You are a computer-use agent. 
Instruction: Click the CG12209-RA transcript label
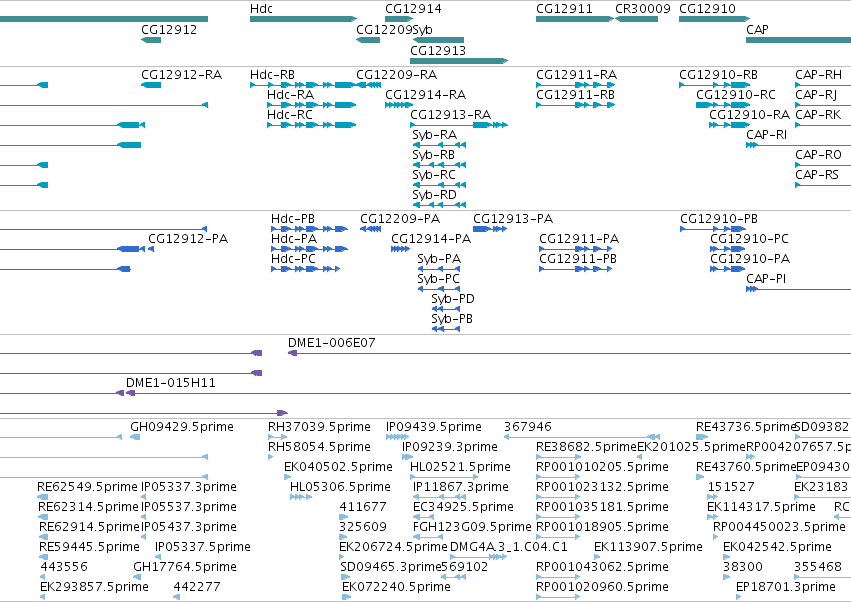tap(396, 74)
